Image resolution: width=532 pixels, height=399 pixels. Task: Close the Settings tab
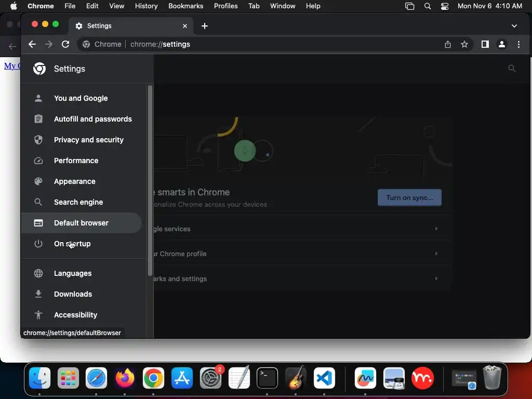(185, 26)
